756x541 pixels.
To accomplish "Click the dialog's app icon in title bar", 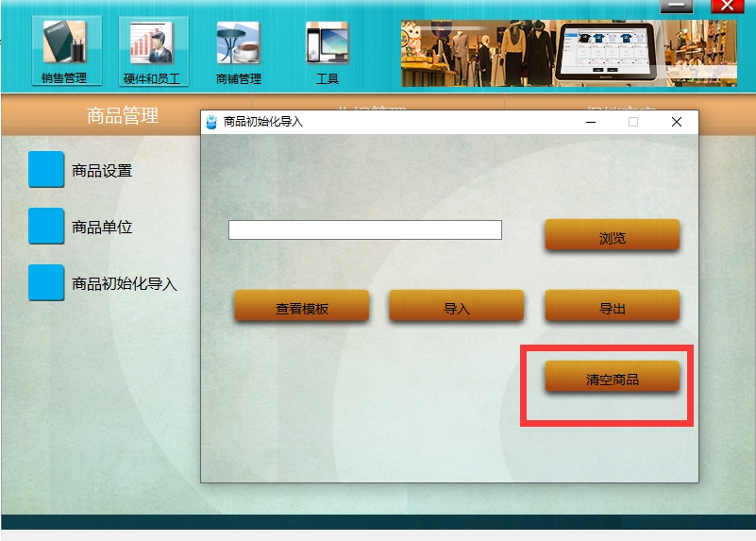I will (211, 122).
